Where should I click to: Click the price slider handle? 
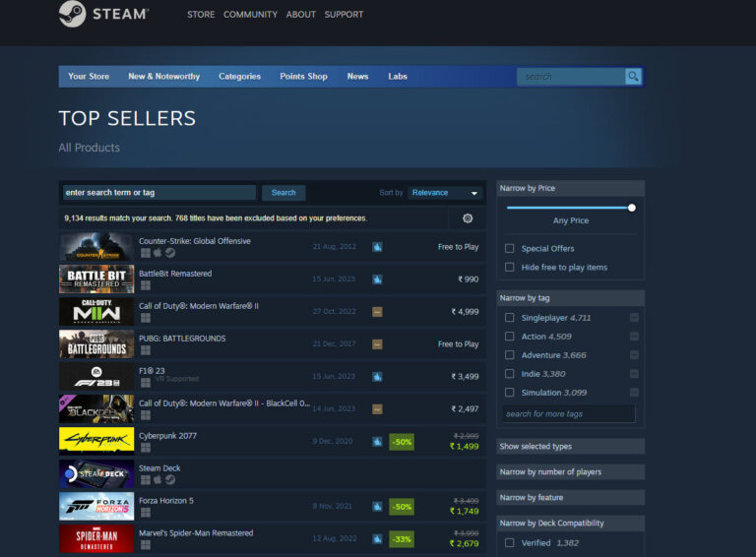point(631,208)
